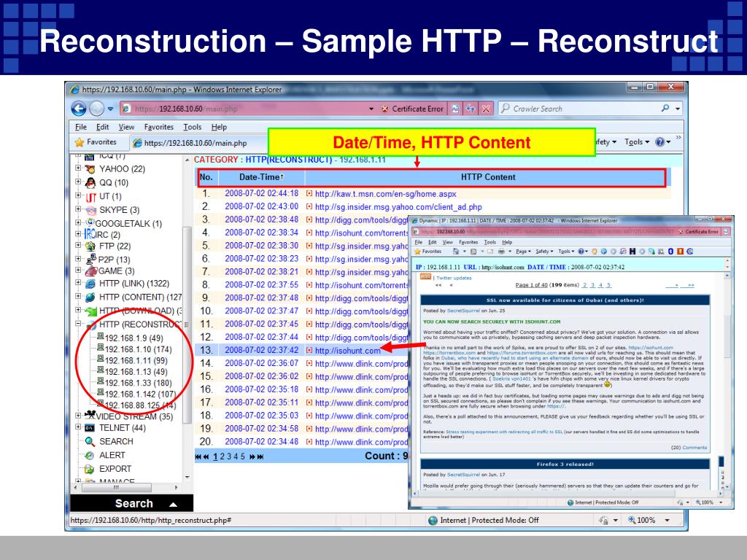Open zoom level dropdown in main status bar
Image resolution: width=747 pixels, height=560 pixels.
click(x=667, y=521)
